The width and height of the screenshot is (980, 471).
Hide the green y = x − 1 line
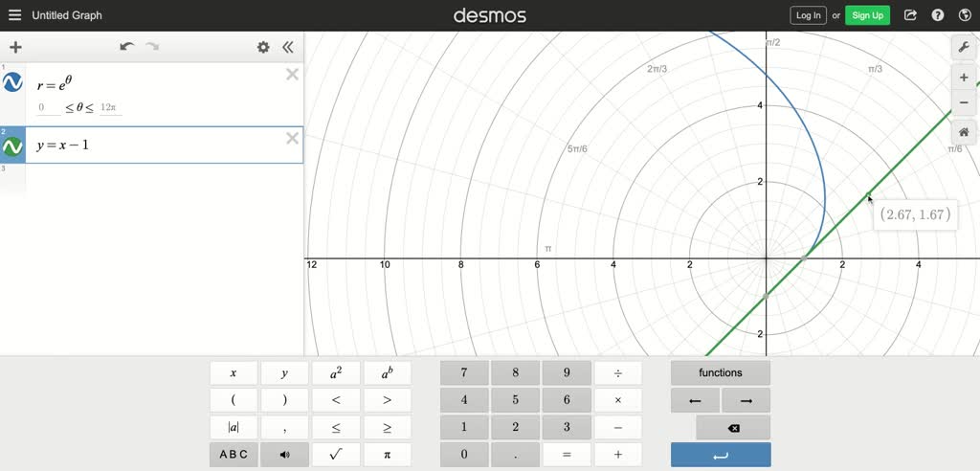pos(12,146)
